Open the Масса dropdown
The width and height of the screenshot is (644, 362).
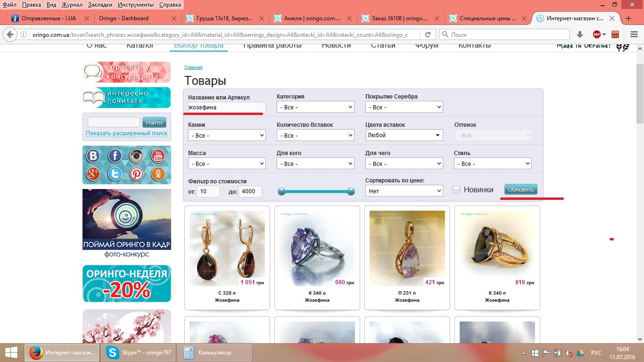[227, 164]
